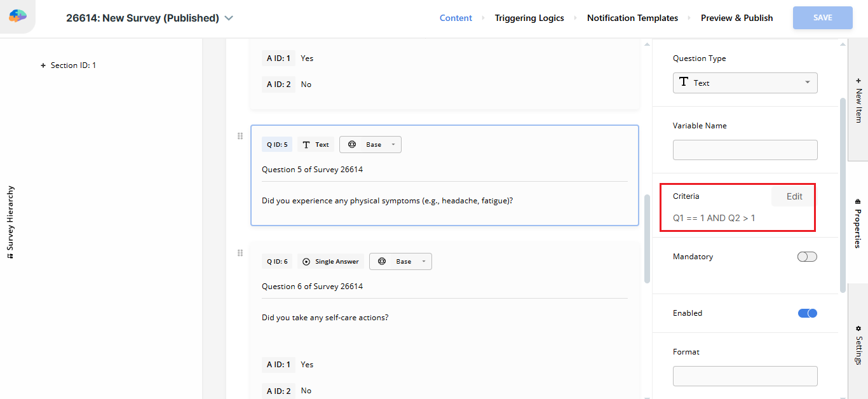The height and width of the screenshot is (399, 868).
Task: Click the SAVE button
Action: click(x=823, y=18)
